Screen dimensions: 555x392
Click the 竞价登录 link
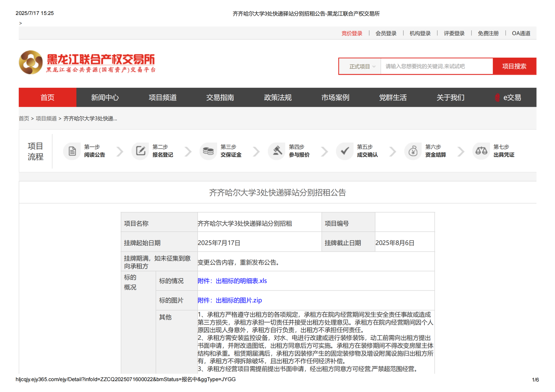tap(351, 33)
